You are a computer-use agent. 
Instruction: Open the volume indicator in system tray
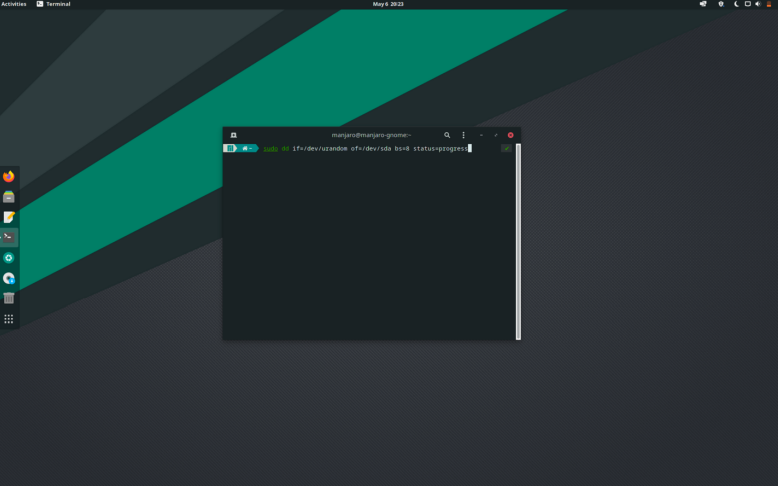point(758,4)
